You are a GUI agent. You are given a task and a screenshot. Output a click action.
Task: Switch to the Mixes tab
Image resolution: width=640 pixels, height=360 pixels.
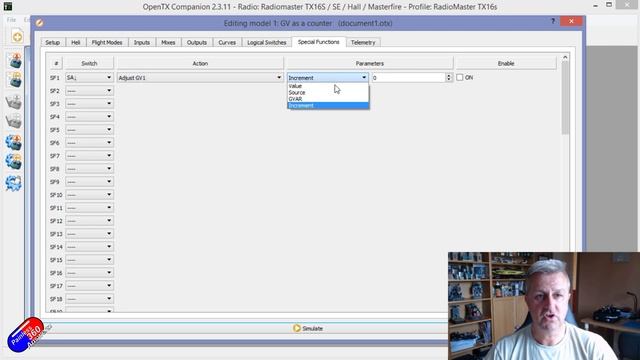(x=168, y=42)
